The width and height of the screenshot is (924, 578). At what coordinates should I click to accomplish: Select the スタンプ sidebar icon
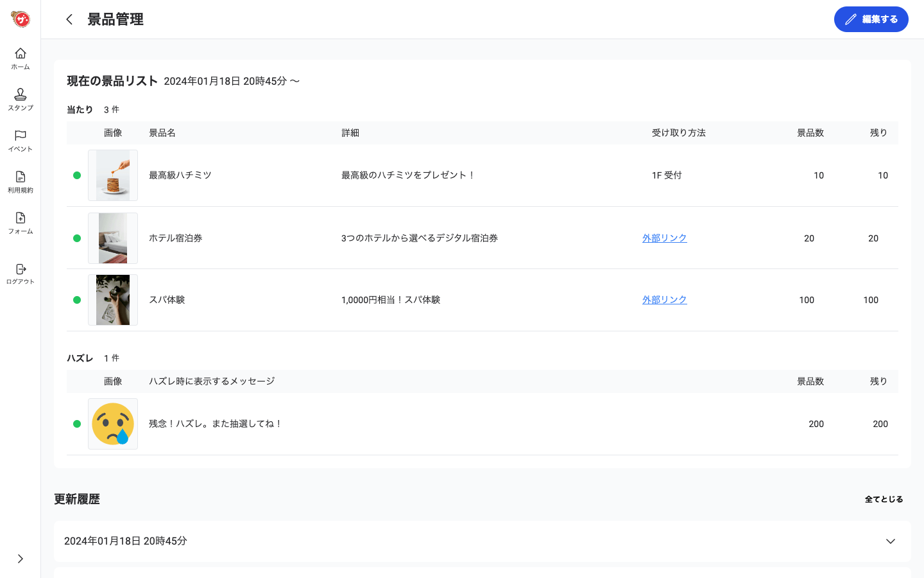(20, 99)
